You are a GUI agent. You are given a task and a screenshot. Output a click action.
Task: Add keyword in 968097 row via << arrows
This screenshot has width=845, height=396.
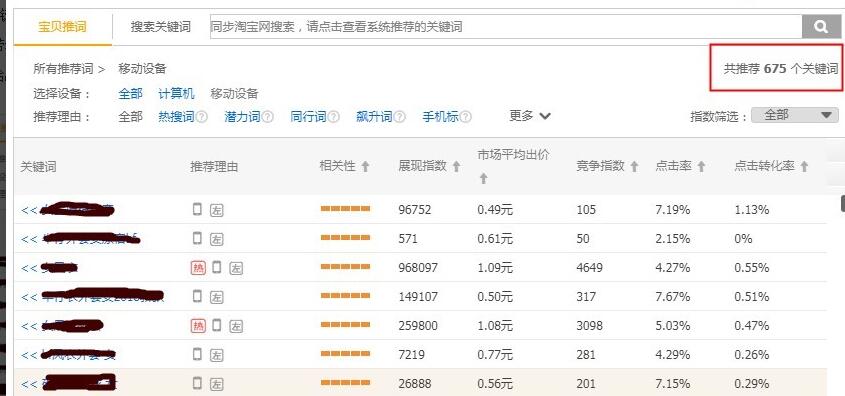[x=29, y=268]
